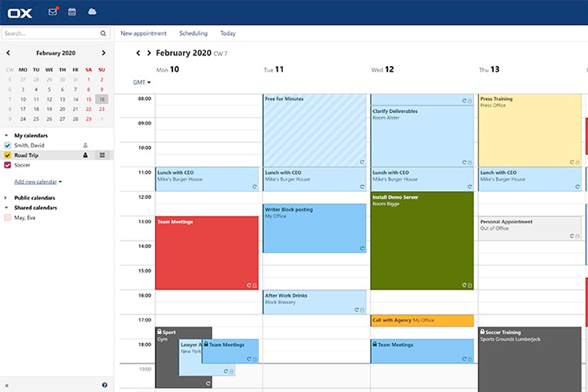Collapse sidebar with double-chevron icon
588x392 pixels.
point(7,385)
